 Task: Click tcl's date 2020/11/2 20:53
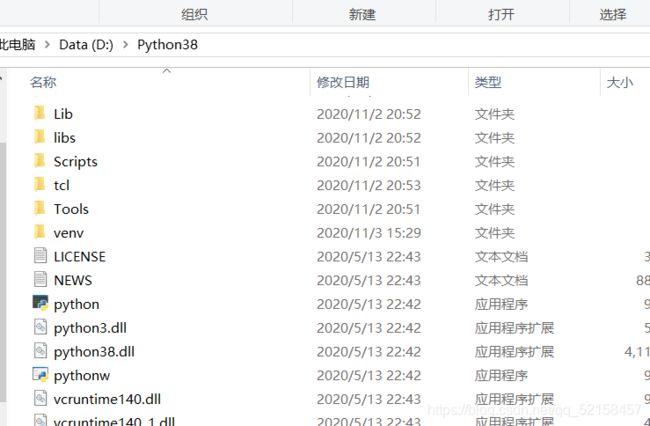369,185
